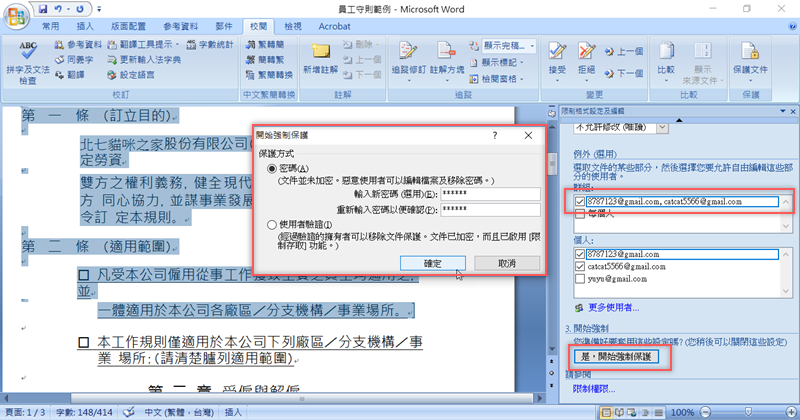Expand 翻譯工具提示 dropdown
Screen dimensions: 800x420
pyautogui.click(x=177, y=45)
